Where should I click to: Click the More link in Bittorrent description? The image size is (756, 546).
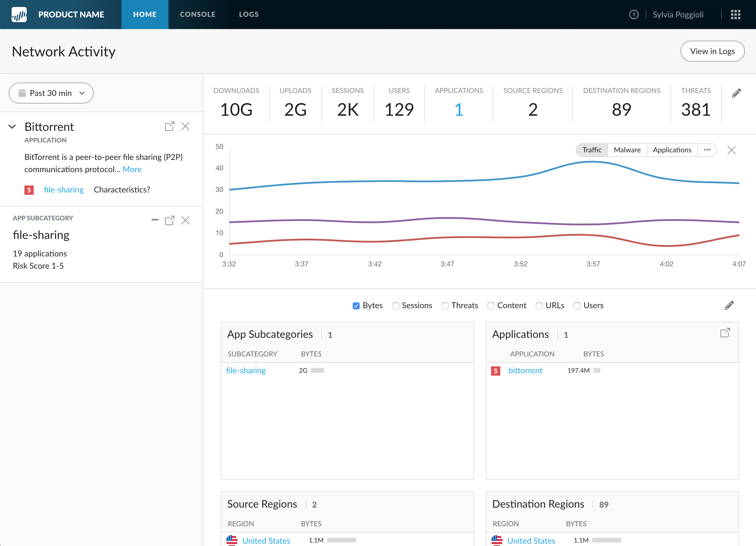click(132, 169)
